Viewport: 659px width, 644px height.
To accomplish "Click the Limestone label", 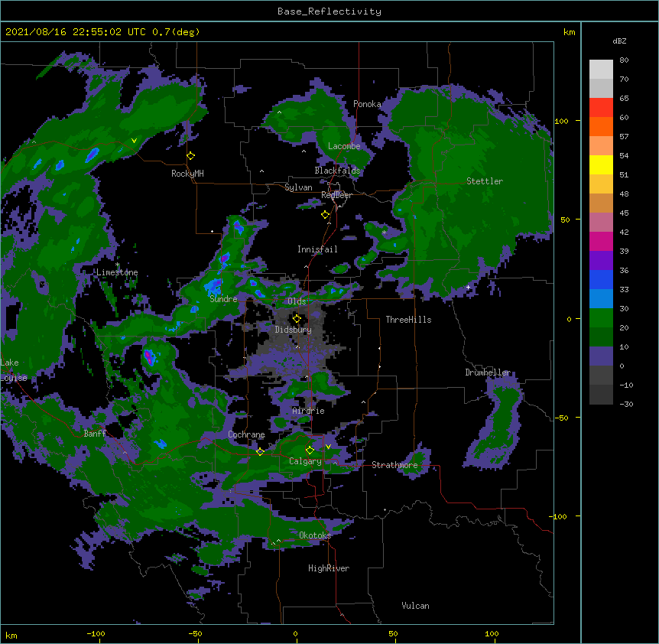I will 117,272.
